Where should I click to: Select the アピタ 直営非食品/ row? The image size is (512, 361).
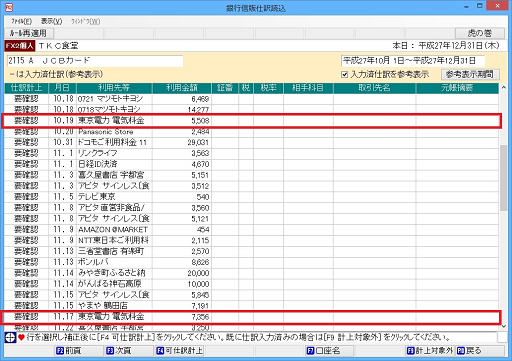tap(252, 208)
